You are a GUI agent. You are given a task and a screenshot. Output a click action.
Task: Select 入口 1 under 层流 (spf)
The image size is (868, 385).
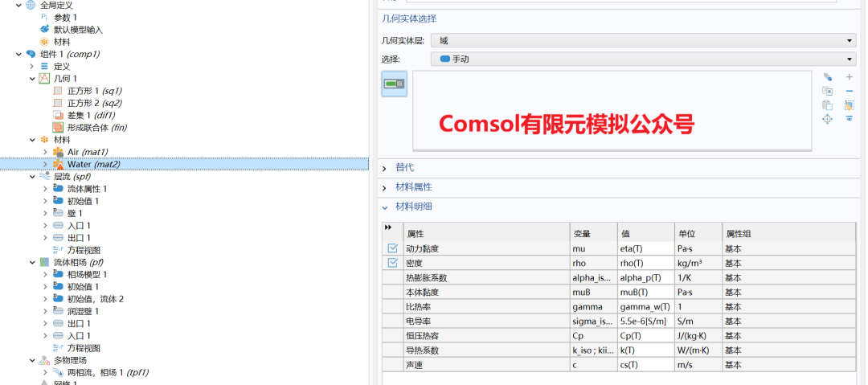[79, 226]
